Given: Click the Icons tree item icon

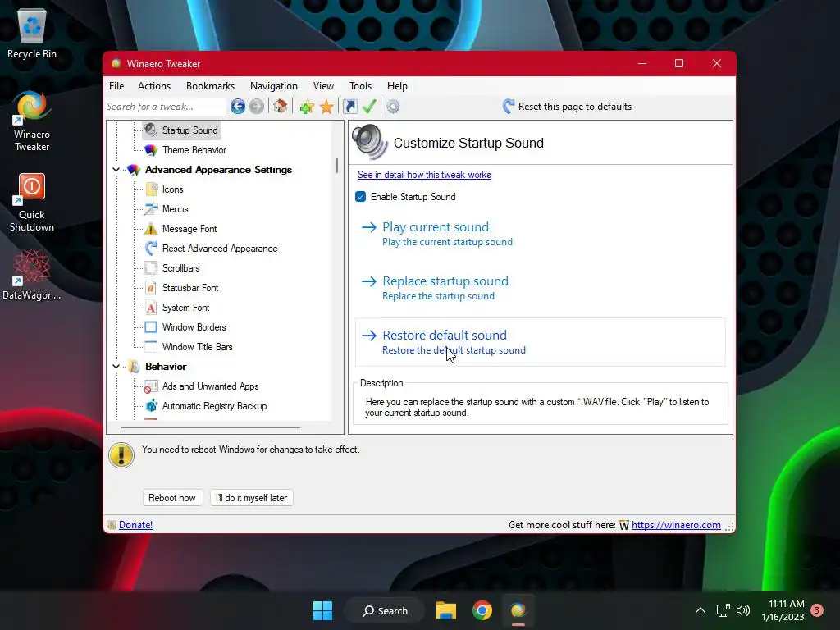Looking at the screenshot, I should coord(152,189).
